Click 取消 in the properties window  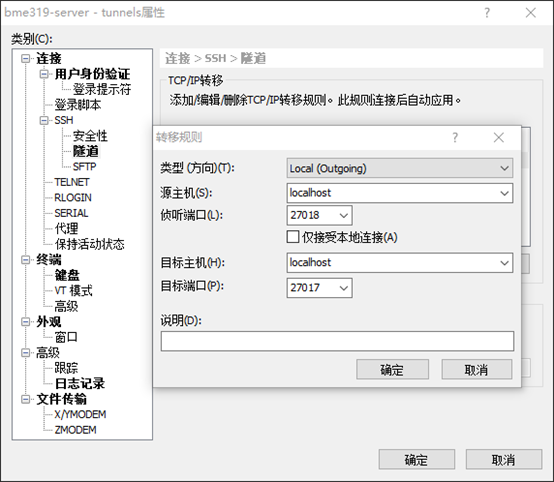[x=504, y=459]
